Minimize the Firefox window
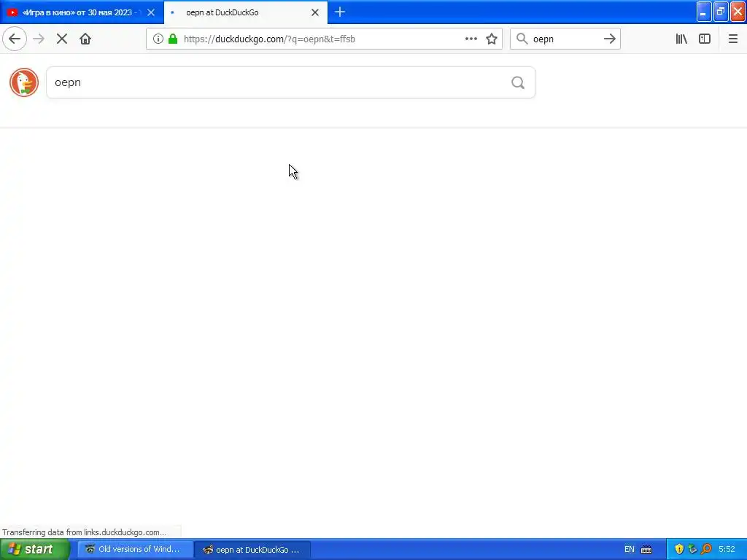The width and height of the screenshot is (747, 560). pos(704,12)
